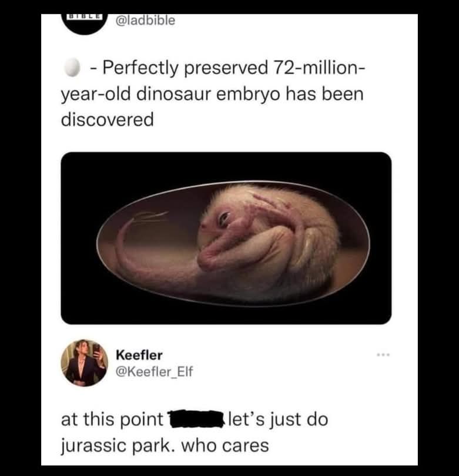Open the dinosaur embryo image
Viewport: 459px width, 476px height.
point(226,238)
